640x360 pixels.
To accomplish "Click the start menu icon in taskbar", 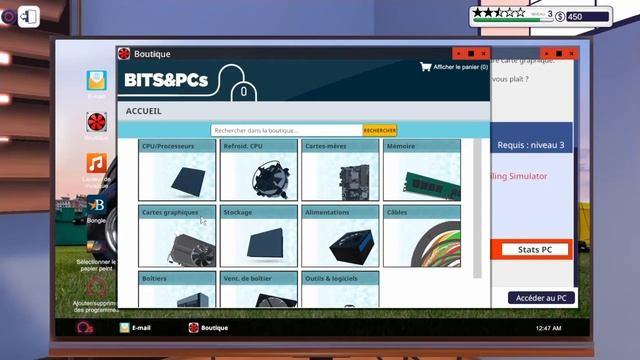I will 84,328.
